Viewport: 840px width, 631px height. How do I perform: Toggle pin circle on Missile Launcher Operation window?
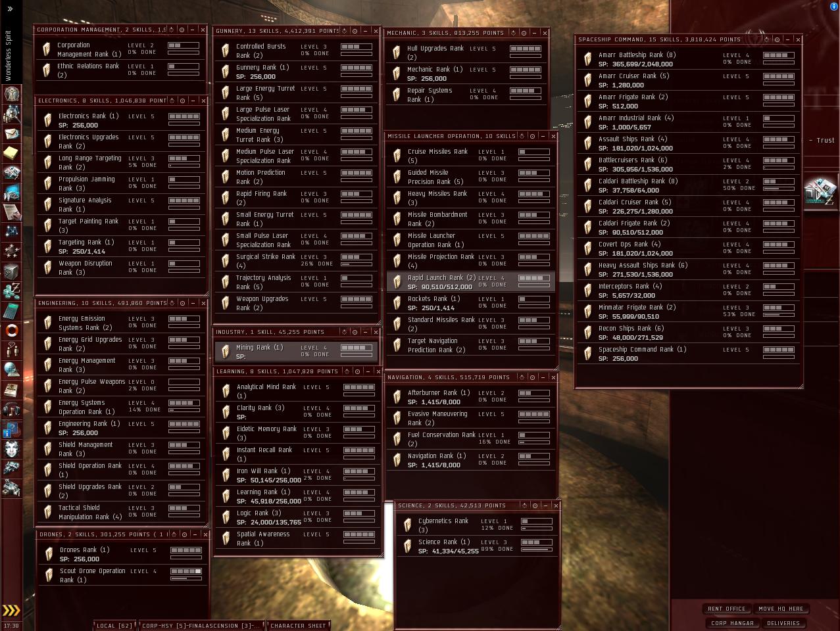[x=533, y=136]
